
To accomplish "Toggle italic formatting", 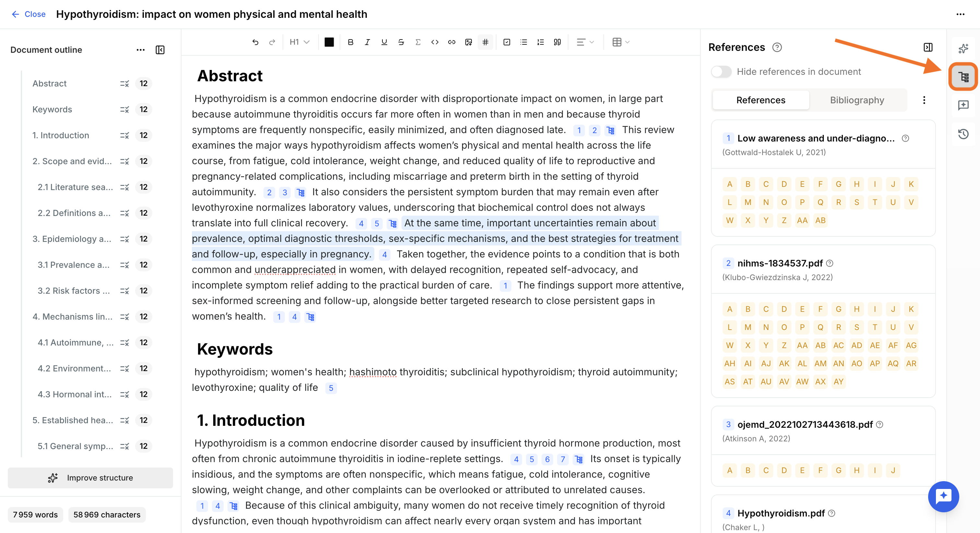I will coord(367,42).
